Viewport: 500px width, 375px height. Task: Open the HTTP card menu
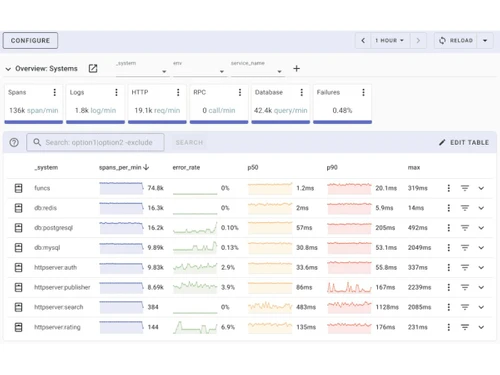tap(178, 92)
